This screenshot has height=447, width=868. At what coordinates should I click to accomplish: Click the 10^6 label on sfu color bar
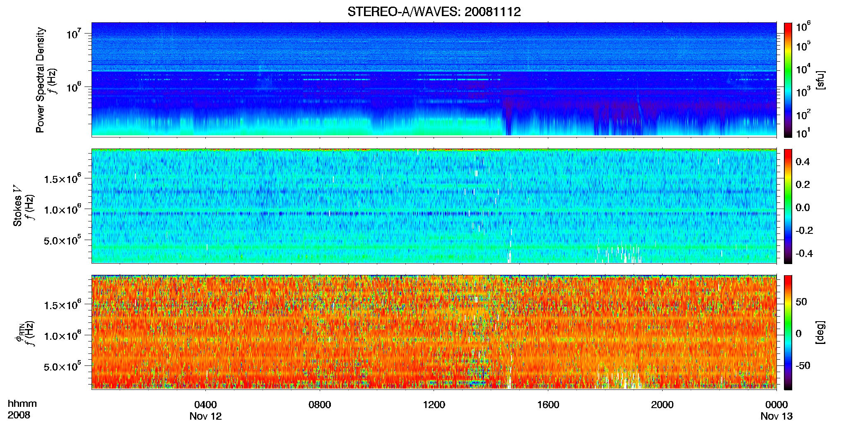pos(803,26)
